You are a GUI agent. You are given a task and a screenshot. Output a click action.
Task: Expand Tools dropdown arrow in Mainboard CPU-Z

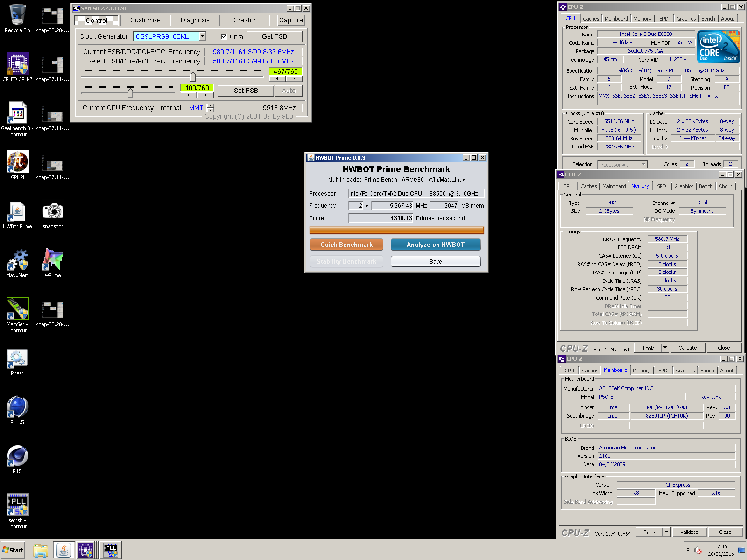667,532
